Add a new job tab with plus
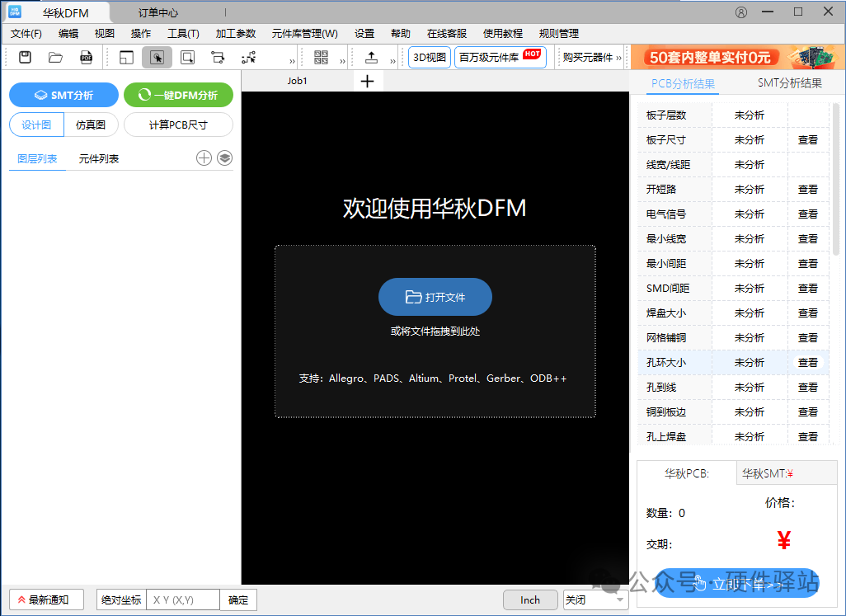This screenshot has height=616, width=846. [368, 82]
